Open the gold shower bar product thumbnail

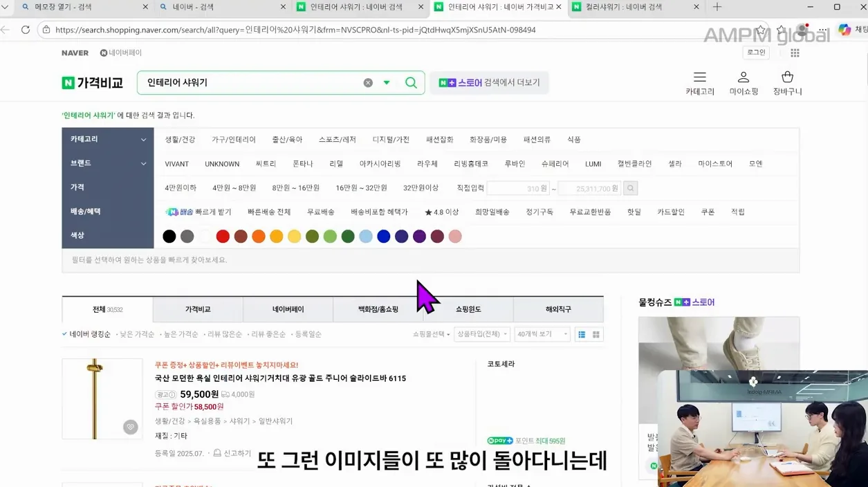[102, 398]
